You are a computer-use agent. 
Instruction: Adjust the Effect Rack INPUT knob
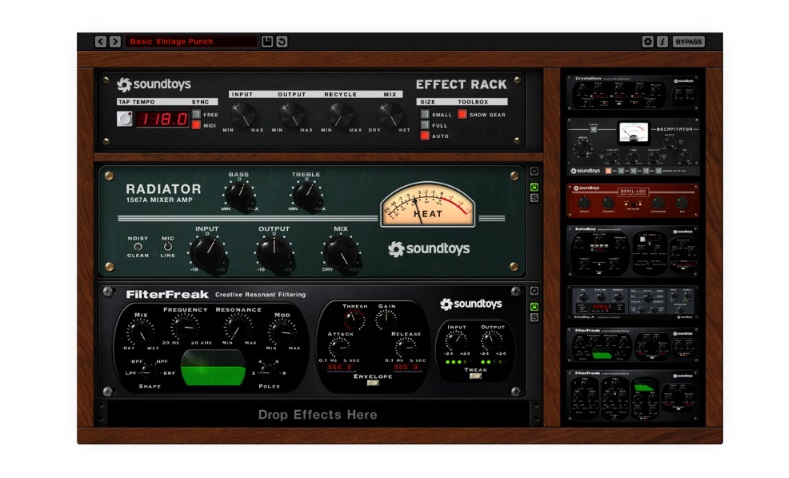tap(243, 115)
